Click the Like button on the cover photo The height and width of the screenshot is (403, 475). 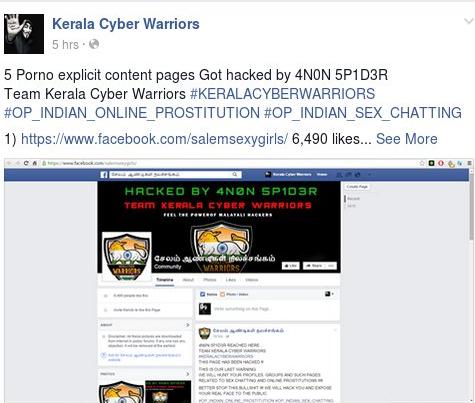291,266
